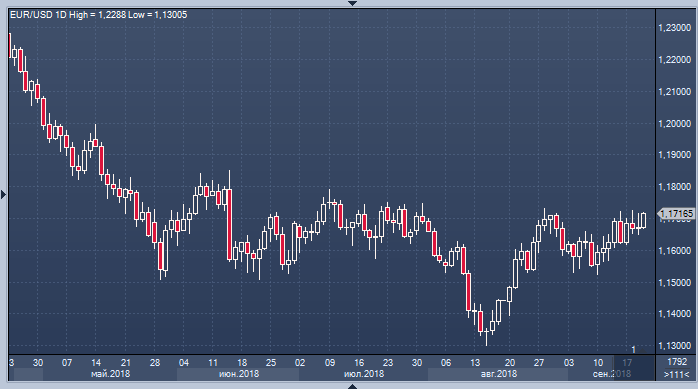Click the 09 July date label
The height and width of the screenshot is (389, 698).
click(x=329, y=362)
